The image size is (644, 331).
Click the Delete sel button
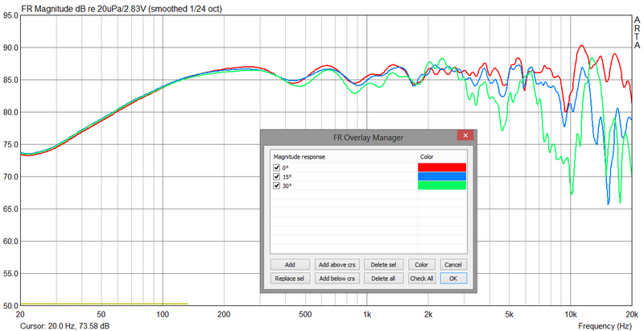(381, 264)
